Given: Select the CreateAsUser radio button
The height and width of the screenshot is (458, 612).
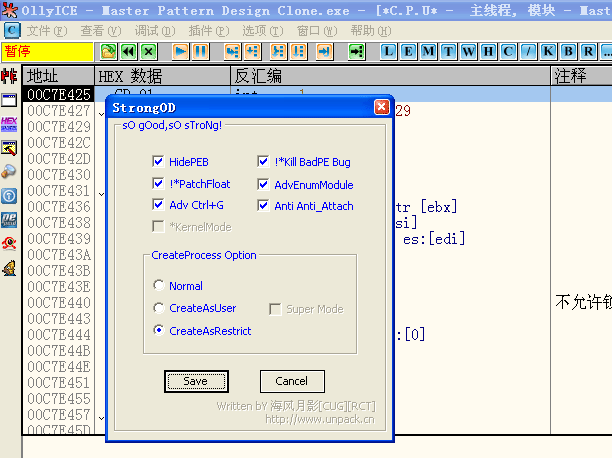Looking at the screenshot, I should point(158,308).
